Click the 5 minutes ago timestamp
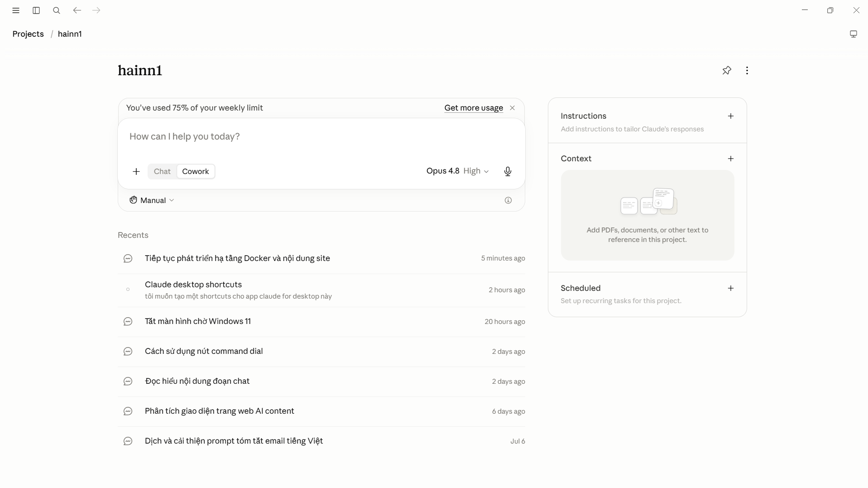 pos(503,258)
